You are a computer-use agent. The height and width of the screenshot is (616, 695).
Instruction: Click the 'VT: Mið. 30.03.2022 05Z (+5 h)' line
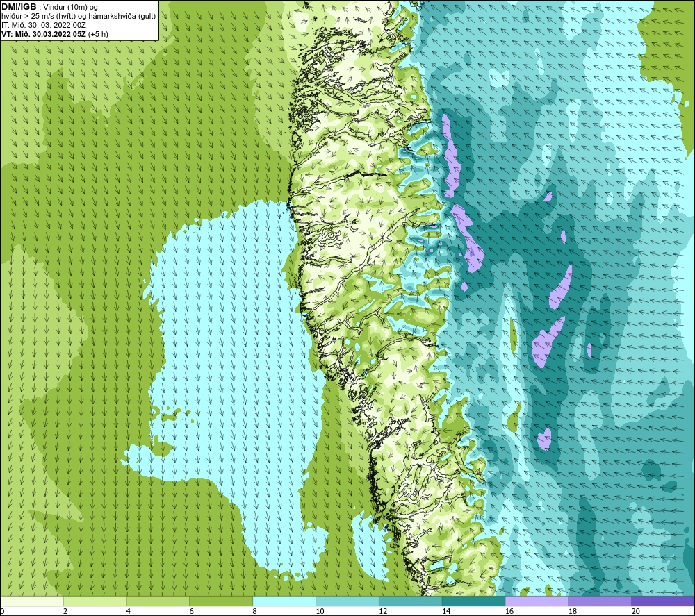point(54,33)
